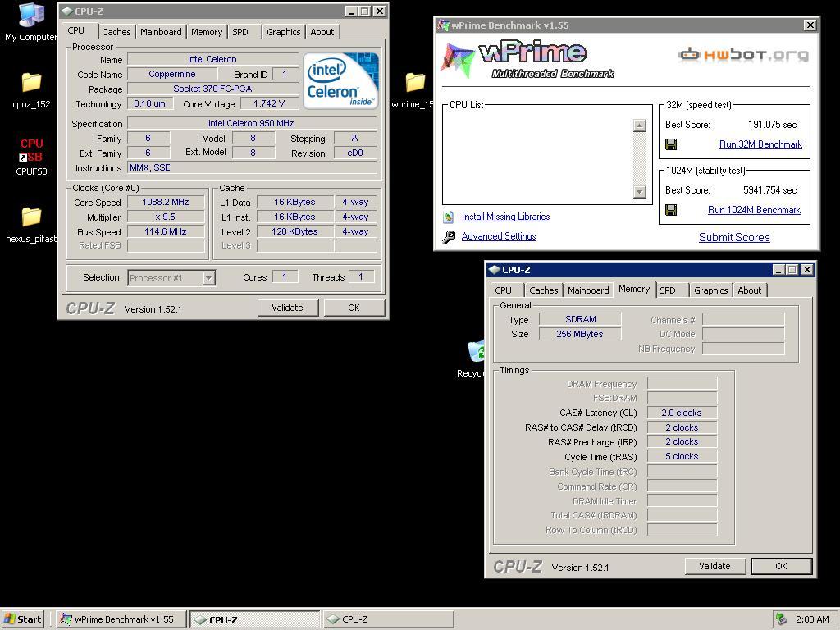Click the save icon for 1024M score
This screenshot has width=840, height=630.
(671, 210)
